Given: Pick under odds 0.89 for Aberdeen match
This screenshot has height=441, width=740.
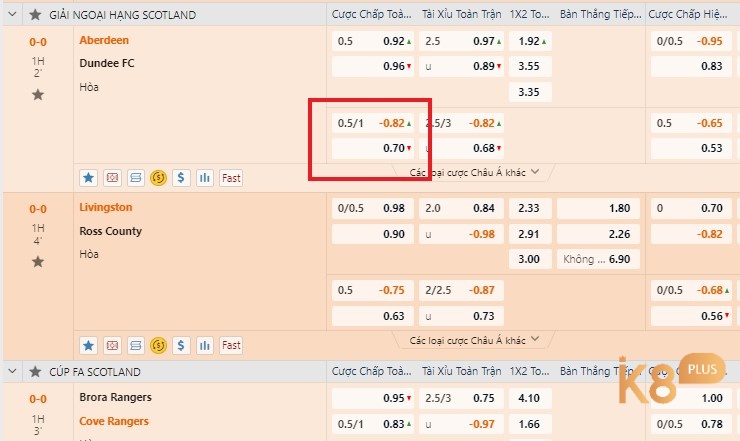Looking at the screenshot, I should click(461, 66).
